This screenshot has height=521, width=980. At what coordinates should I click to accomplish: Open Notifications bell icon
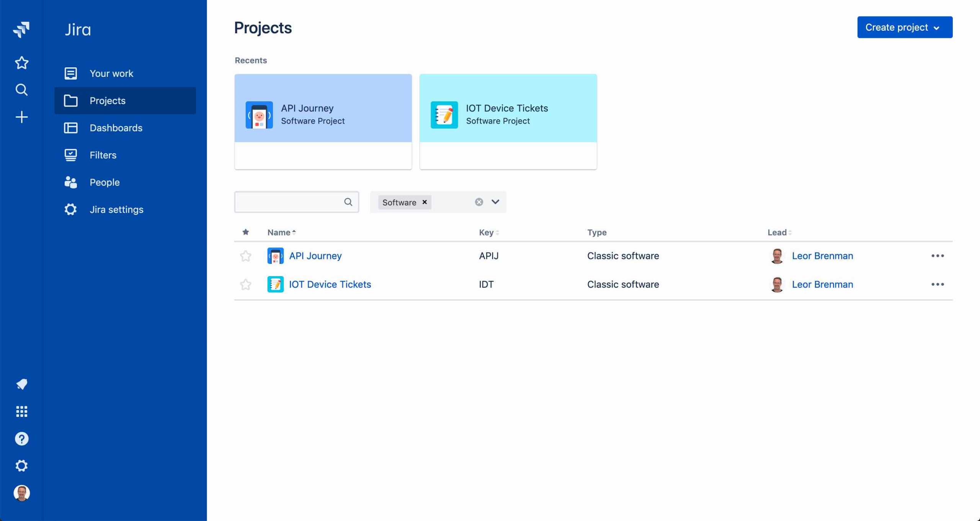click(x=21, y=384)
